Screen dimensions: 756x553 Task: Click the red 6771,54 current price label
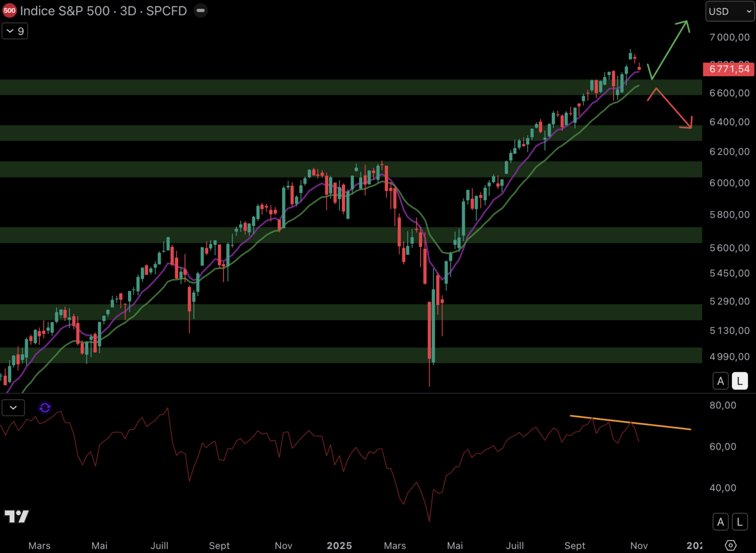coord(729,69)
